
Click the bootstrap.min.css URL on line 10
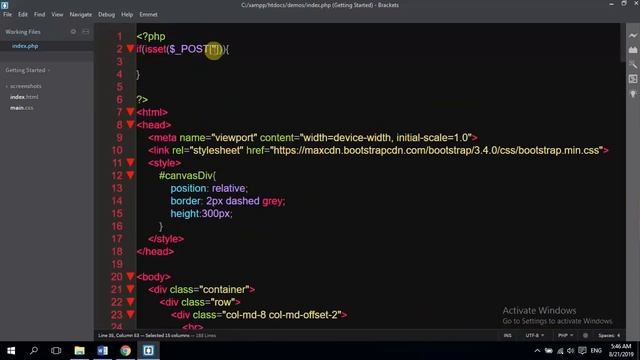[x=437, y=150]
